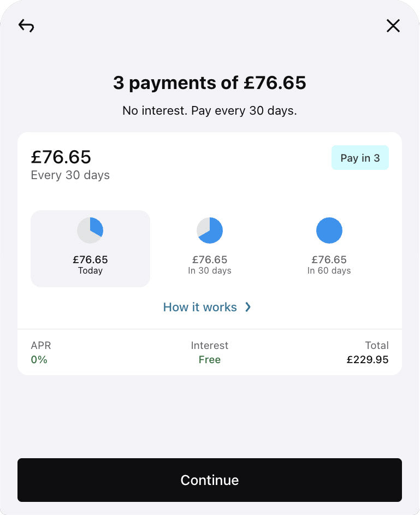This screenshot has width=420, height=515.
Task: Click the two-thirds filled pie icon
Action: [210, 230]
